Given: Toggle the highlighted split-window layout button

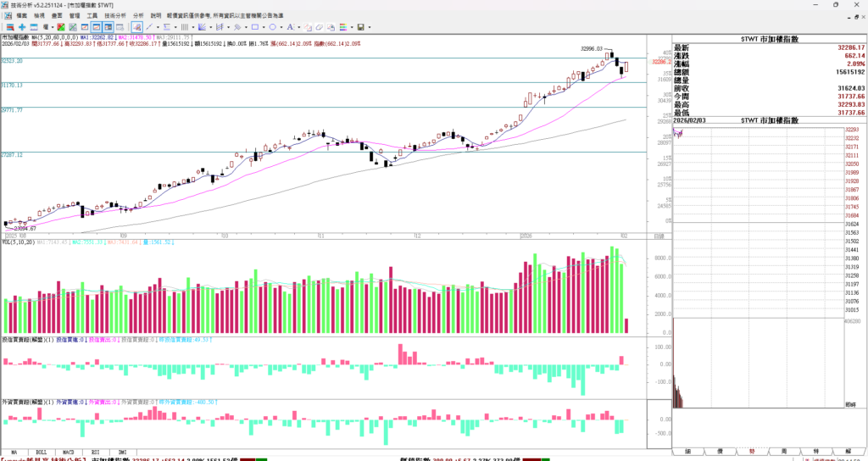Looking at the screenshot, I should point(108,27).
